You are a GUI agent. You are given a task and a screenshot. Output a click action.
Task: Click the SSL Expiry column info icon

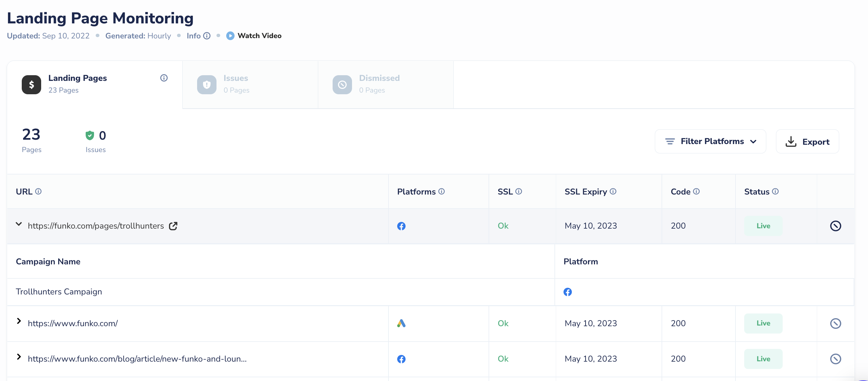(x=613, y=191)
